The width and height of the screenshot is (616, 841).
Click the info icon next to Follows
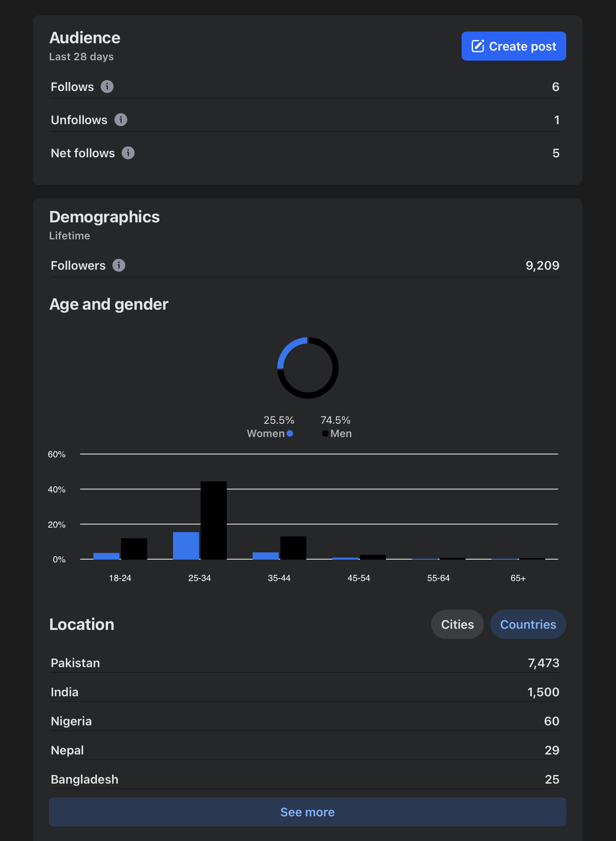(107, 87)
